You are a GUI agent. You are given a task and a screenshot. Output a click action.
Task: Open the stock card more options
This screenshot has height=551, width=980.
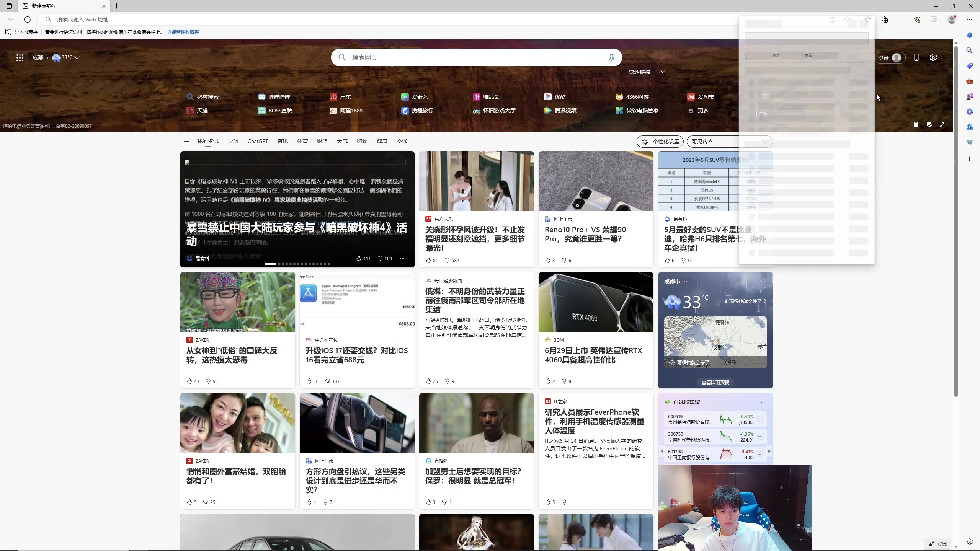tap(761, 402)
